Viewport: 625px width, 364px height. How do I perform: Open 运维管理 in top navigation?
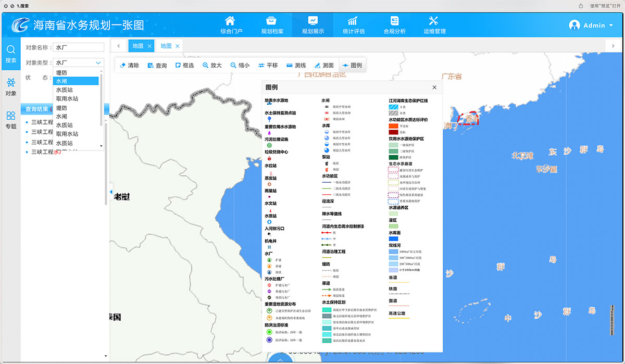click(x=434, y=25)
